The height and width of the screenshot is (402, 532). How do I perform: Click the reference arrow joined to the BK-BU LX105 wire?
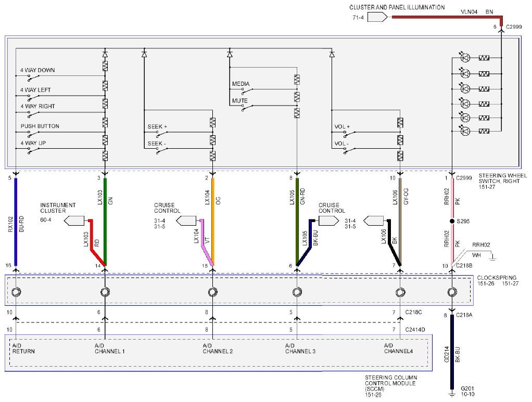coord(329,221)
